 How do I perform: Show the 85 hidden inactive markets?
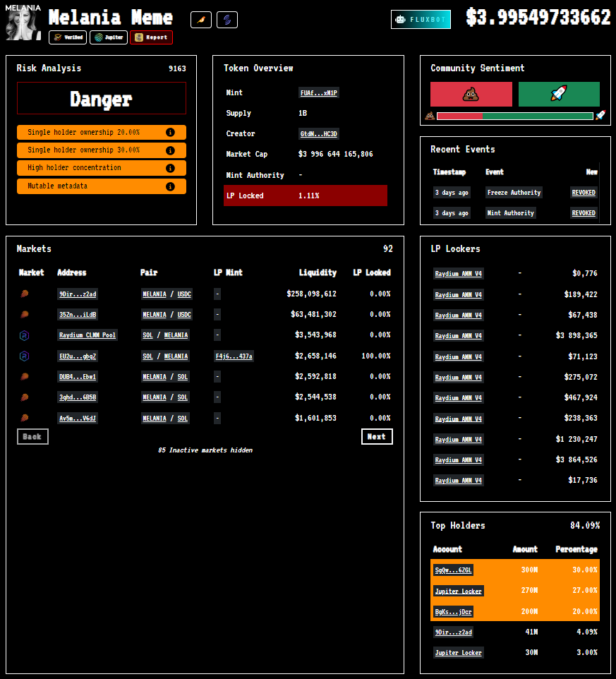coord(204,450)
